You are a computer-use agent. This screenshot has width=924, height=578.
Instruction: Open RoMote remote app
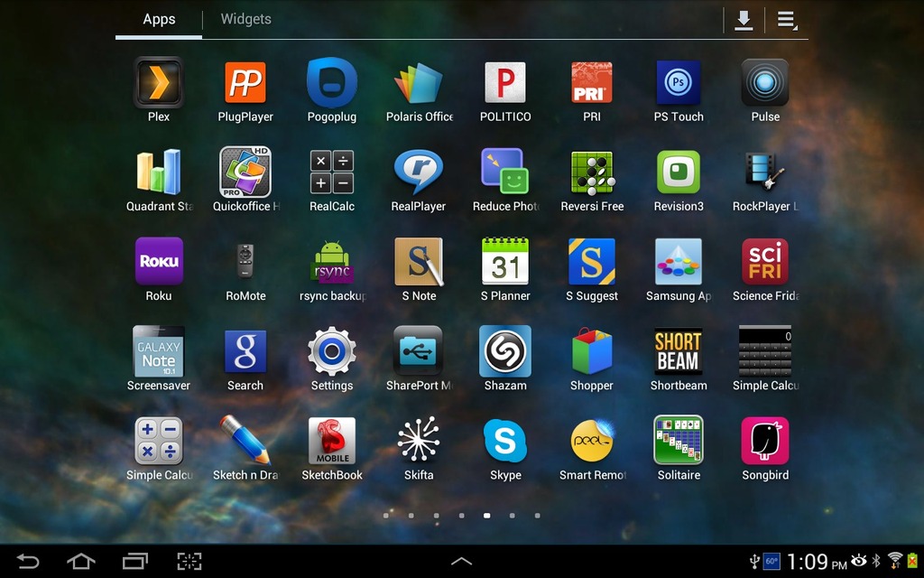pos(245,261)
